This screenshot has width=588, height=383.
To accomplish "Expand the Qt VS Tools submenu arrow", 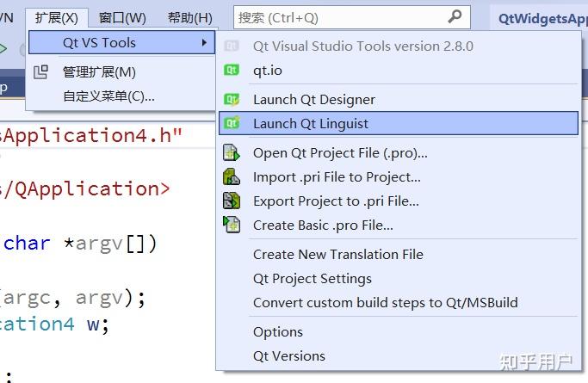I will pyautogui.click(x=204, y=43).
